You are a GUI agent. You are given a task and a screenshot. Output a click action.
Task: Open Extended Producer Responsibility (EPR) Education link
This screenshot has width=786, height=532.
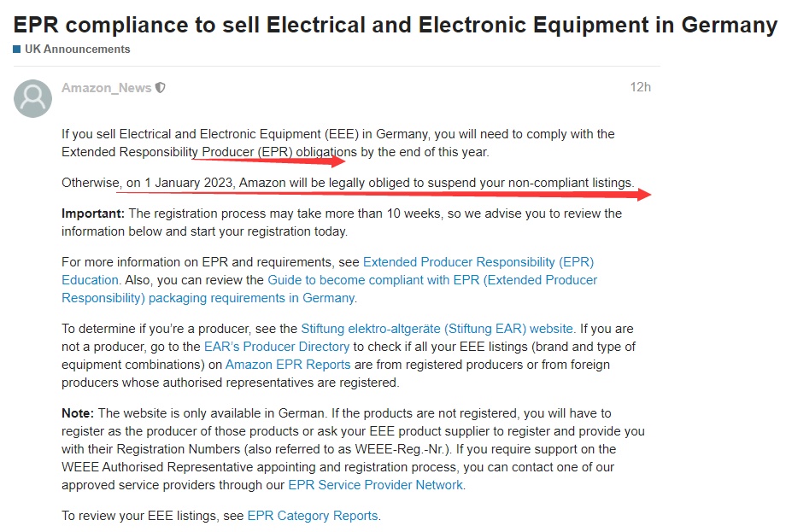click(x=478, y=262)
